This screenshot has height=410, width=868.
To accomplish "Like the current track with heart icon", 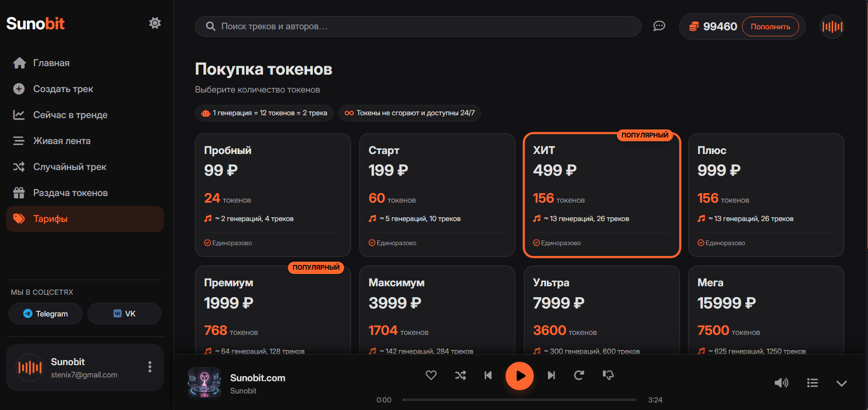I will coord(431,375).
